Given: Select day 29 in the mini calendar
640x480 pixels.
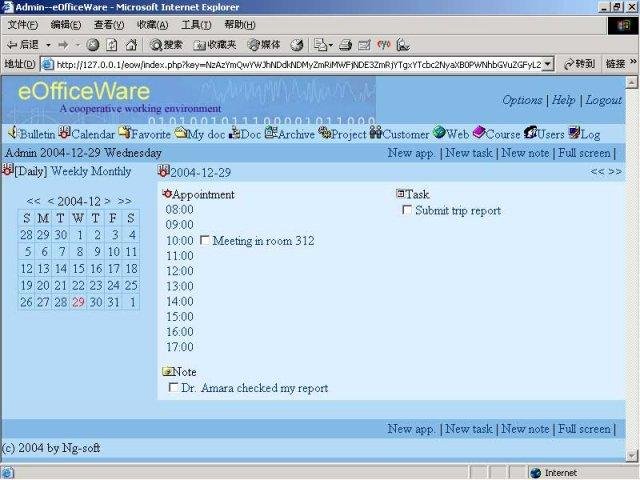Looking at the screenshot, I should (78, 302).
